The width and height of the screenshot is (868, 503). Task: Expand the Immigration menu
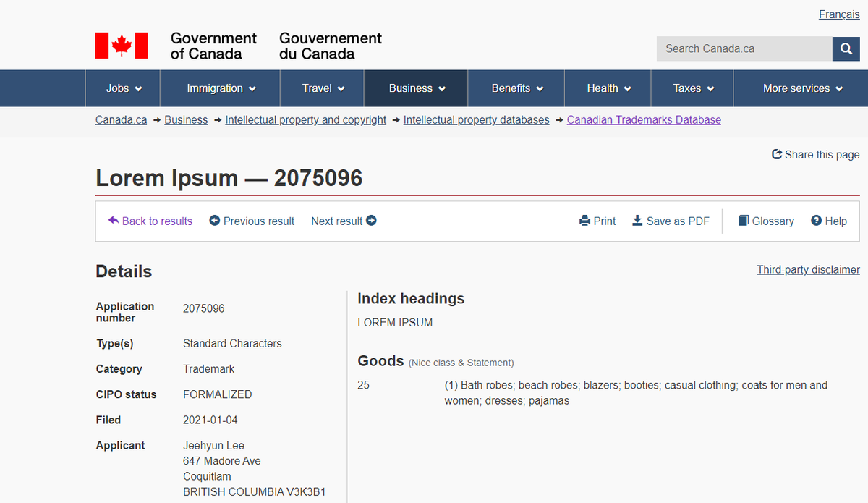point(221,88)
